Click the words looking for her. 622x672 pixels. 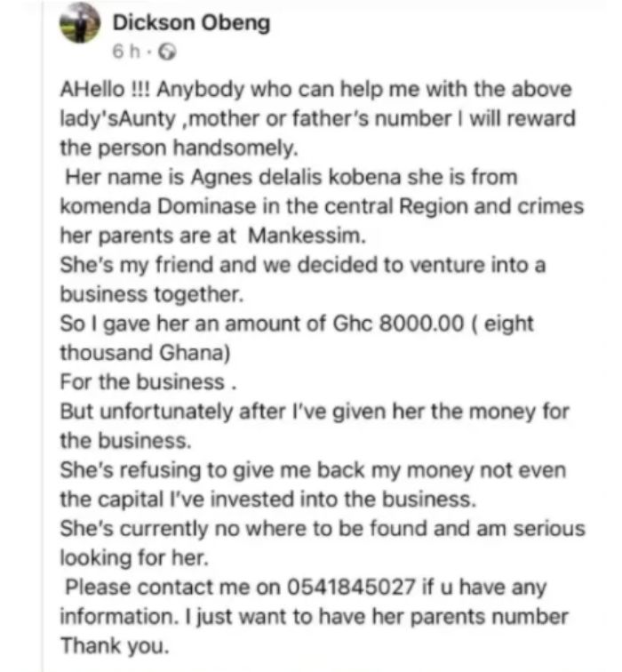tap(134, 558)
